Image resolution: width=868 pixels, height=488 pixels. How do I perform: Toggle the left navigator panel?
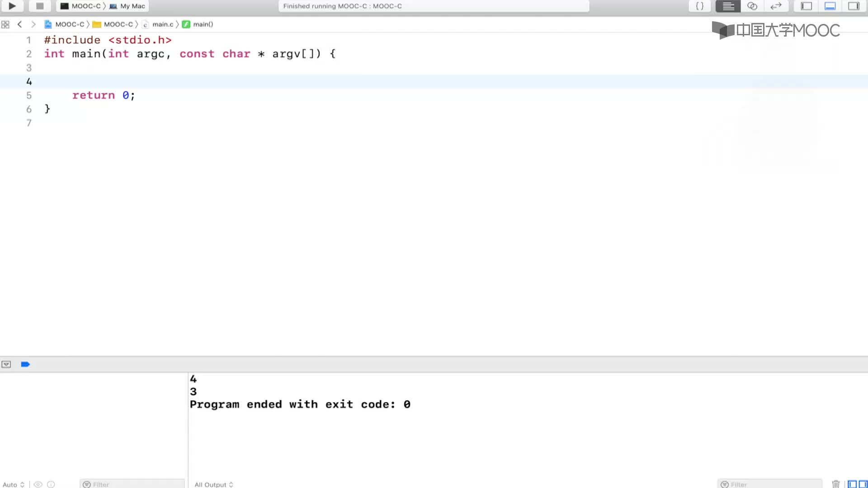point(806,6)
